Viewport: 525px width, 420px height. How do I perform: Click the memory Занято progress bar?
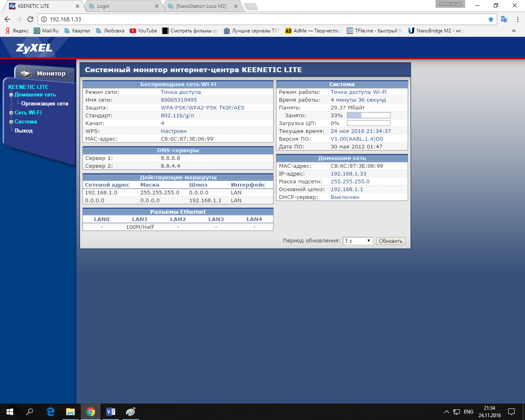[368, 116]
